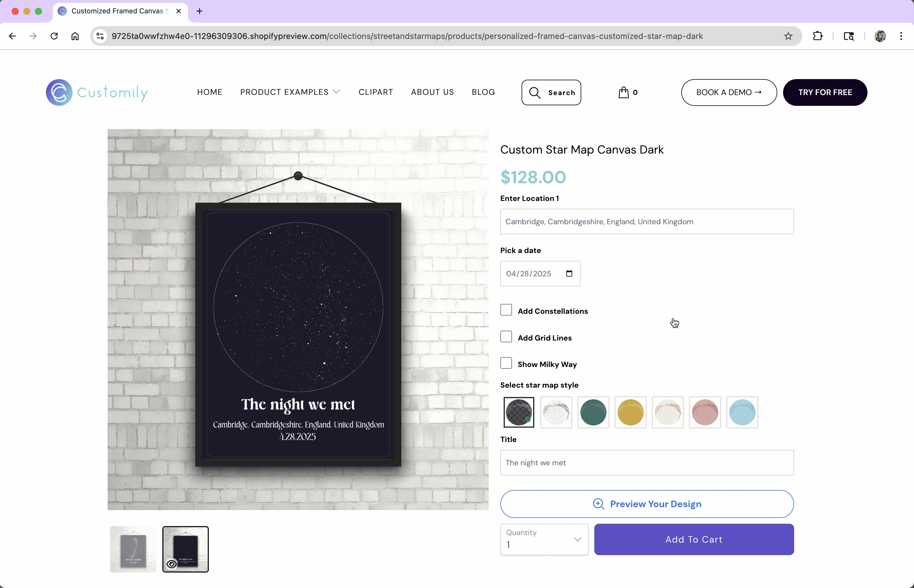
Task: Click Add To Cart
Action: tap(693, 539)
